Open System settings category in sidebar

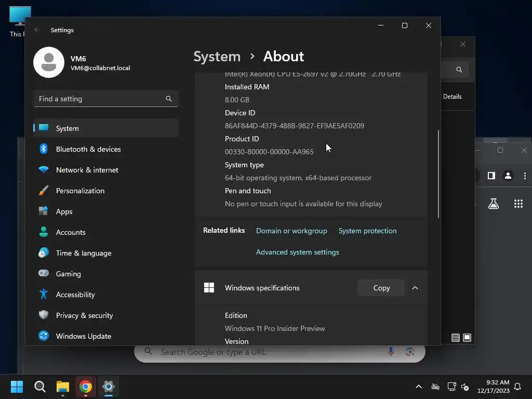click(x=106, y=128)
